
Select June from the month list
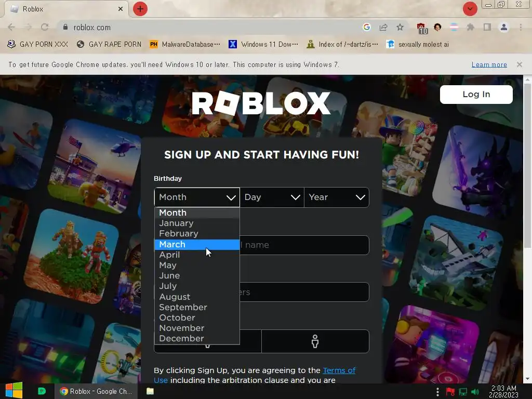(x=197, y=276)
